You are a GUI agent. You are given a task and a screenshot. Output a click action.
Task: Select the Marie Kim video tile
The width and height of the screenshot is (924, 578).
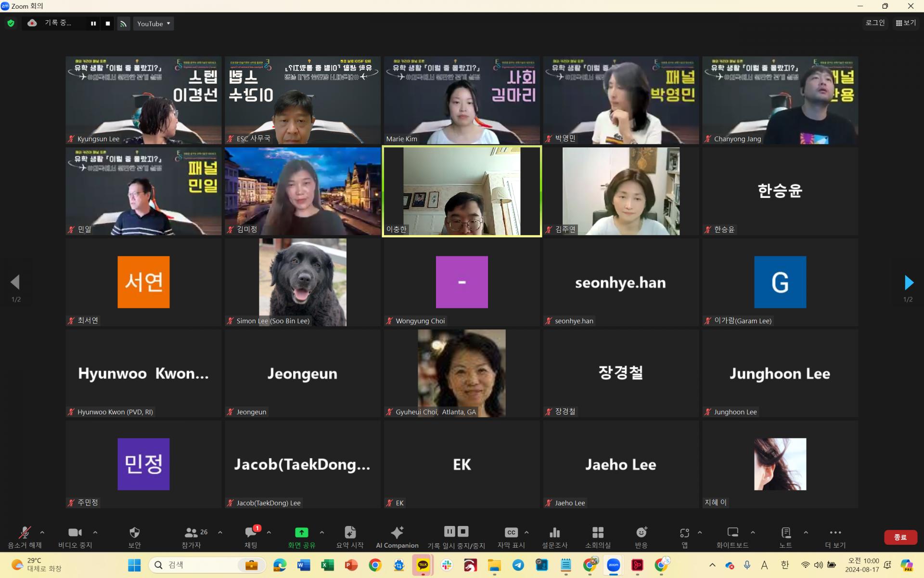(462, 100)
